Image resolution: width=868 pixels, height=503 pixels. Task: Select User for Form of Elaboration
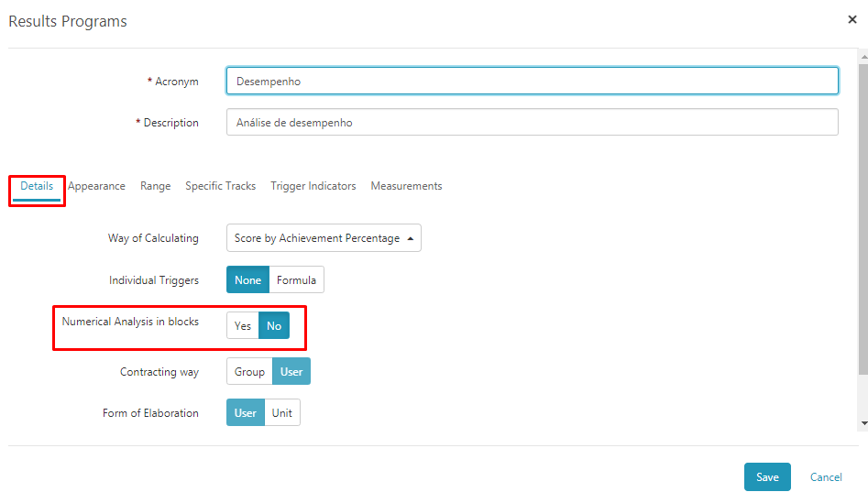[x=246, y=413]
